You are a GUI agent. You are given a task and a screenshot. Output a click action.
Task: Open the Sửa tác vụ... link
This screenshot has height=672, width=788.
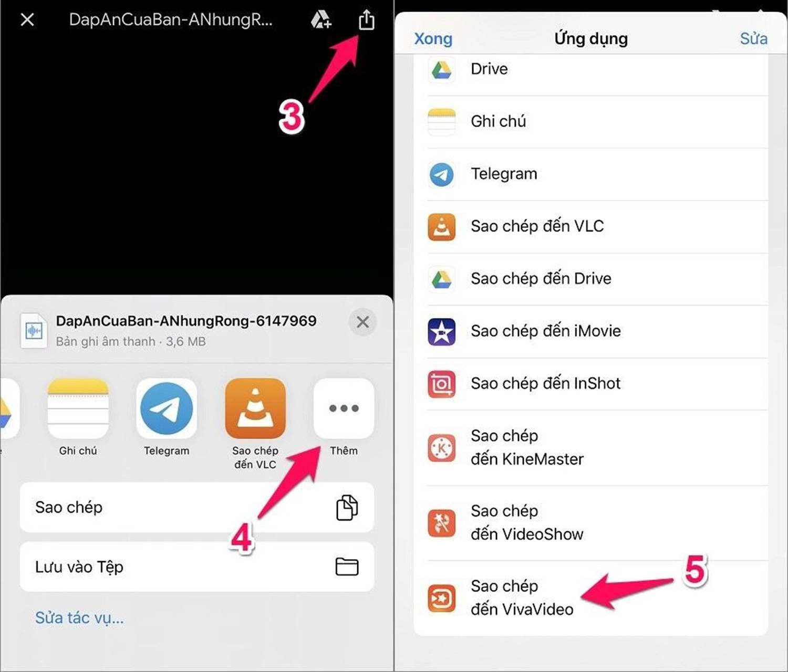tap(79, 618)
